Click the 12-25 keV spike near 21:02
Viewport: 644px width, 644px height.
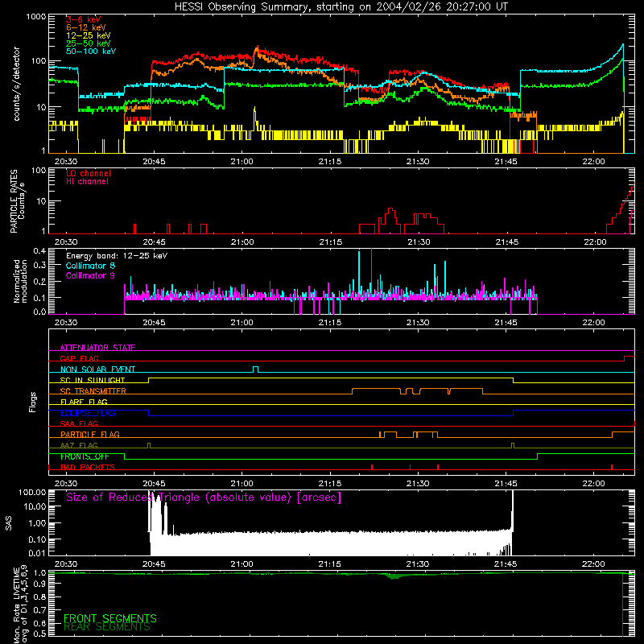click(x=254, y=117)
